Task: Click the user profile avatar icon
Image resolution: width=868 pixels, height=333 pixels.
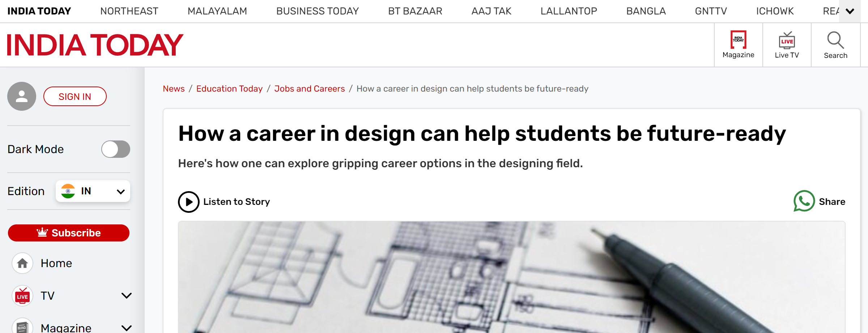Action: [22, 96]
